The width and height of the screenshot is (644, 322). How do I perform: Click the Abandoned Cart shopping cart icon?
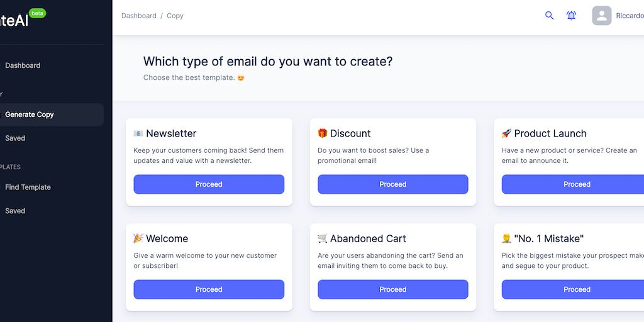(323, 238)
